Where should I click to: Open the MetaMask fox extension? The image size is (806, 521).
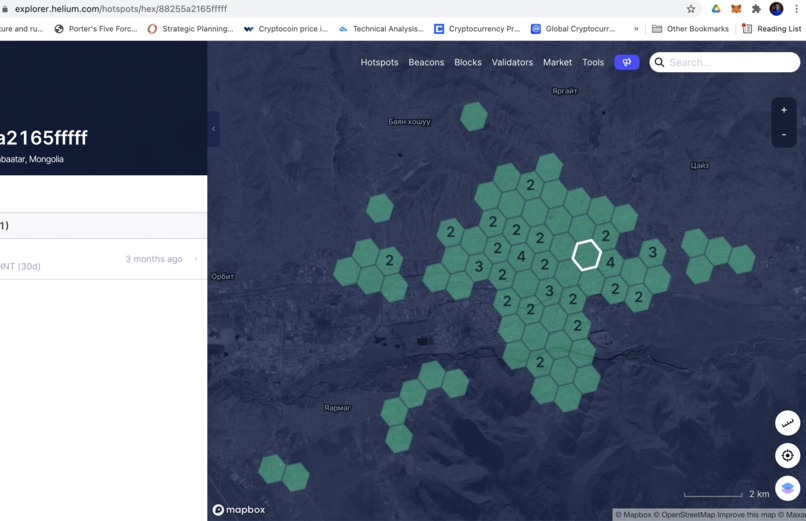click(x=736, y=9)
